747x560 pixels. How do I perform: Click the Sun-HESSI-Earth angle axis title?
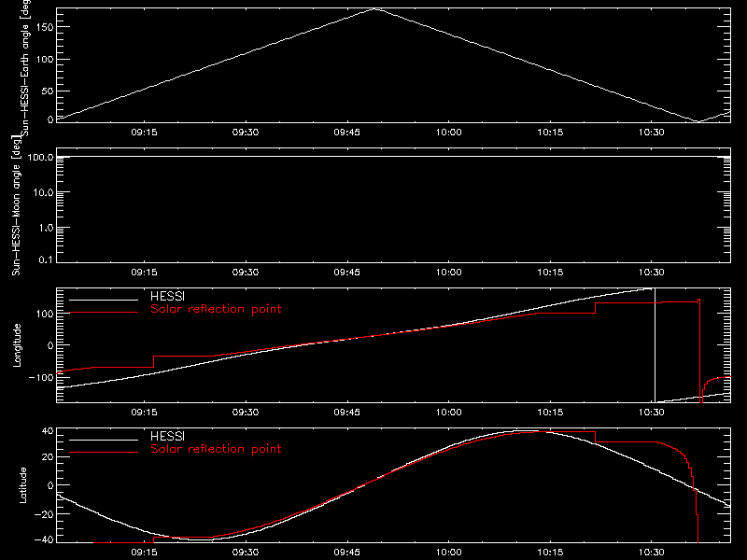tap(25, 67)
